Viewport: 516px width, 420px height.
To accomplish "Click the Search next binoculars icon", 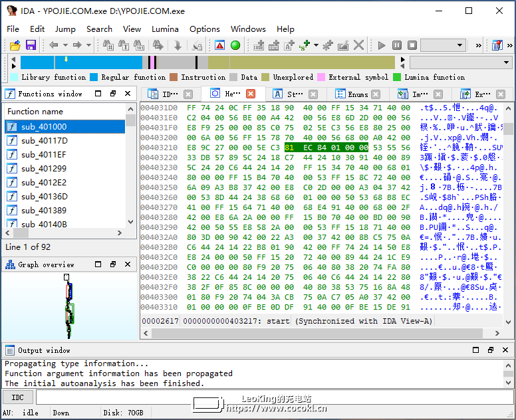I will pos(158,45).
